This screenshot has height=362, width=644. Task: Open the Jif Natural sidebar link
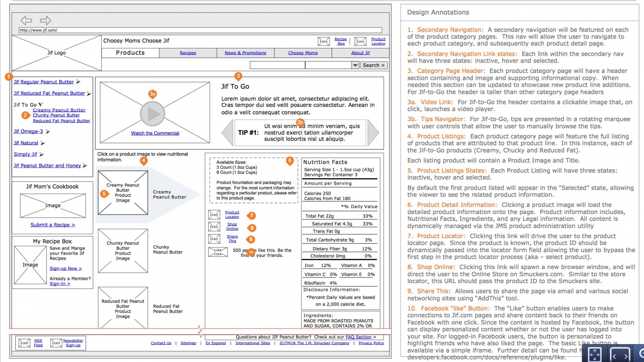pyautogui.click(x=26, y=143)
